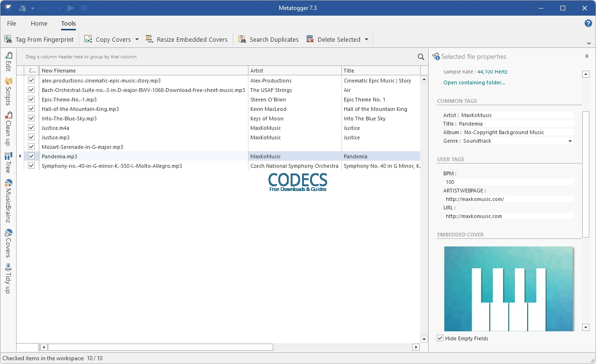The image size is (596, 364).
Task: Open the File menu
Action: (x=11, y=23)
